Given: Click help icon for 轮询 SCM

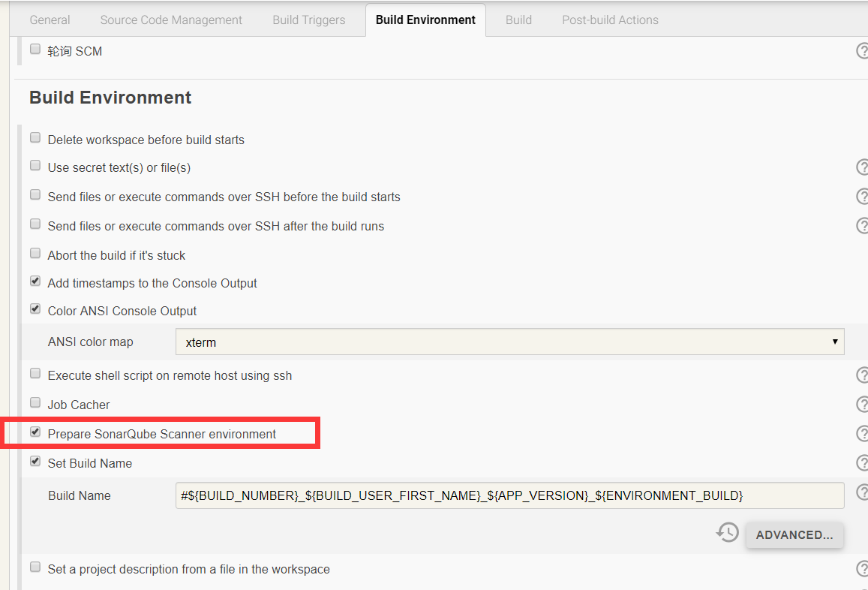Looking at the screenshot, I should 863,51.
